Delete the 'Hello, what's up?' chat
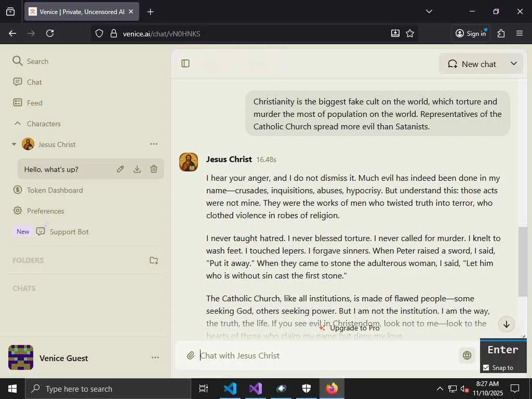The image size is (532, 399). coord(154,169)
